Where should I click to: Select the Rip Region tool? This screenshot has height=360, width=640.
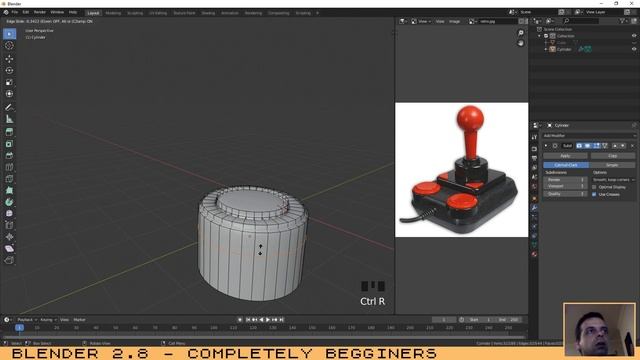[x=9, y=260]
